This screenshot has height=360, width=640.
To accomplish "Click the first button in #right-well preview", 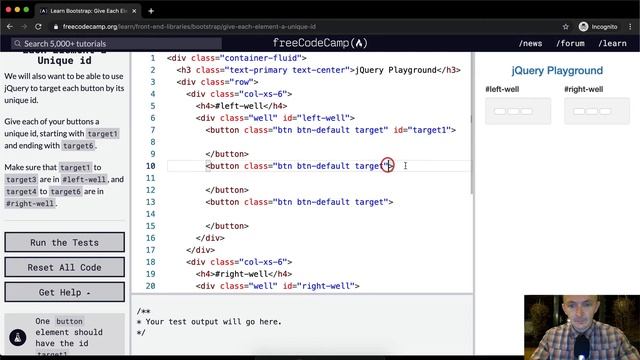I will coord(579,111).
